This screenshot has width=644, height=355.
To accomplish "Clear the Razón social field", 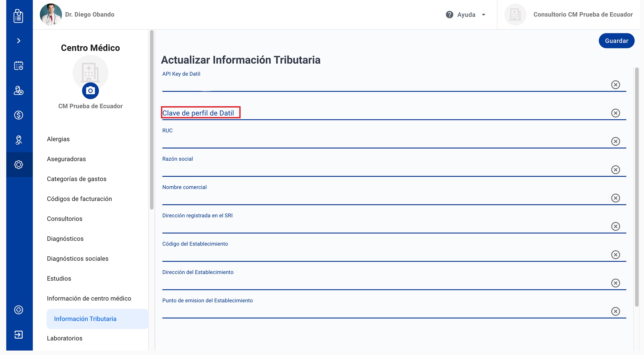I will pos(615,170).
